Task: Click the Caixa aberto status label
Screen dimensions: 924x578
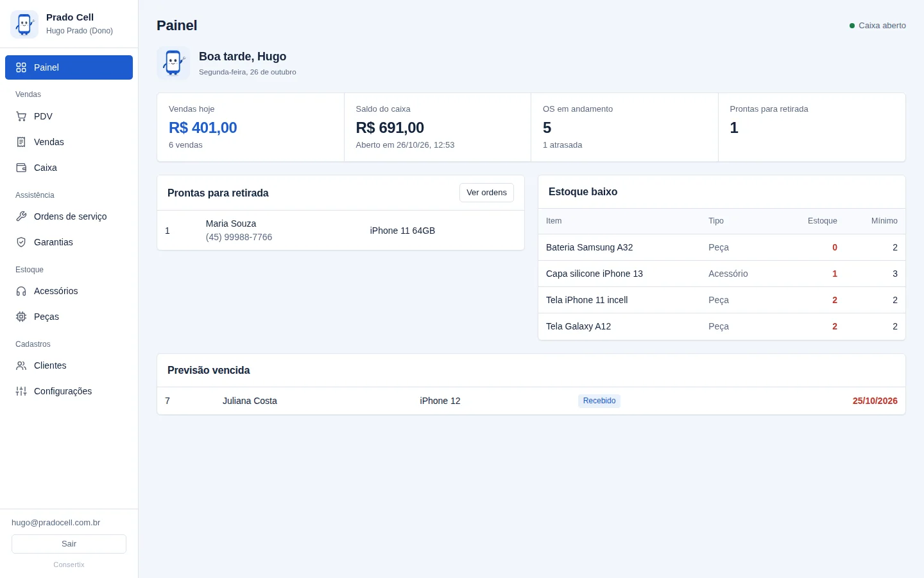Action: 882,26
